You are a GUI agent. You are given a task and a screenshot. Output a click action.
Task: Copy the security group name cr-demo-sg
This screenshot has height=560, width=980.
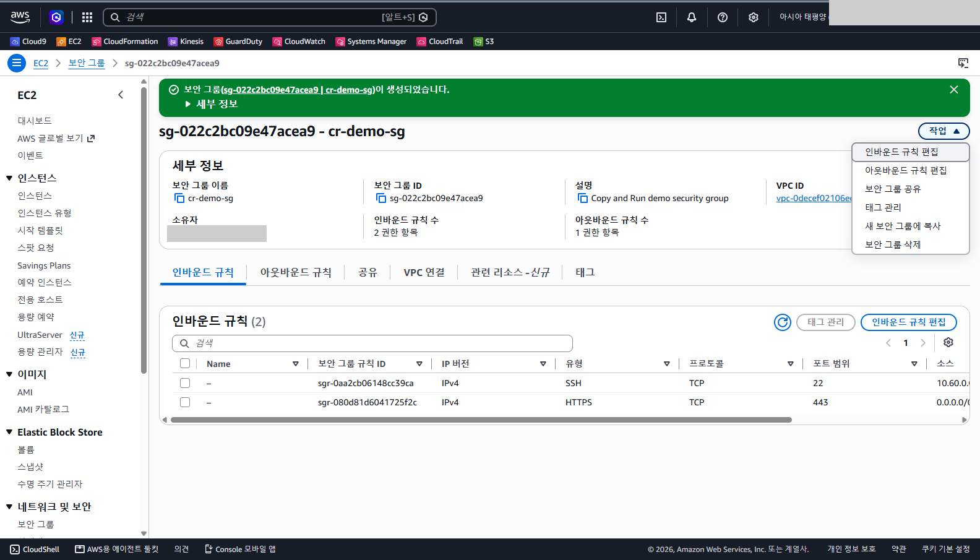click(x=179, y=198)
